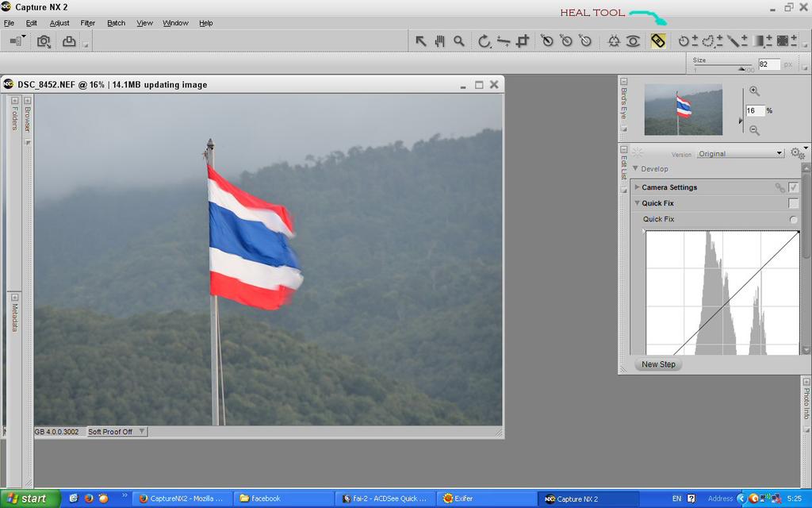812x508 pixels.
Task: Expand the Camera Settings section
Action: [637, 187]
